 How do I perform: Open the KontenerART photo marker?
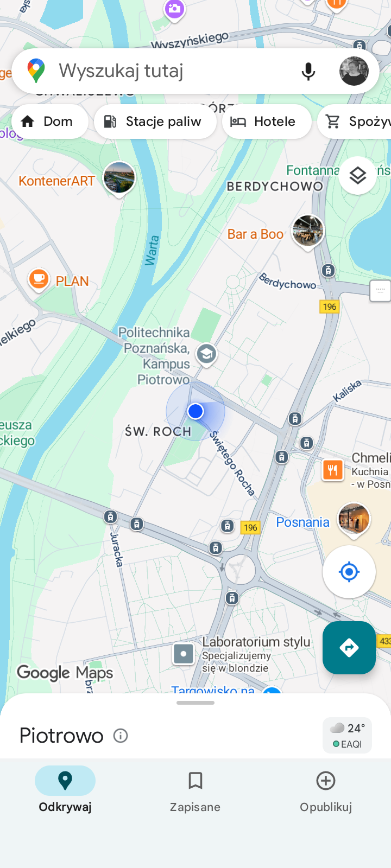click(119, 178)
